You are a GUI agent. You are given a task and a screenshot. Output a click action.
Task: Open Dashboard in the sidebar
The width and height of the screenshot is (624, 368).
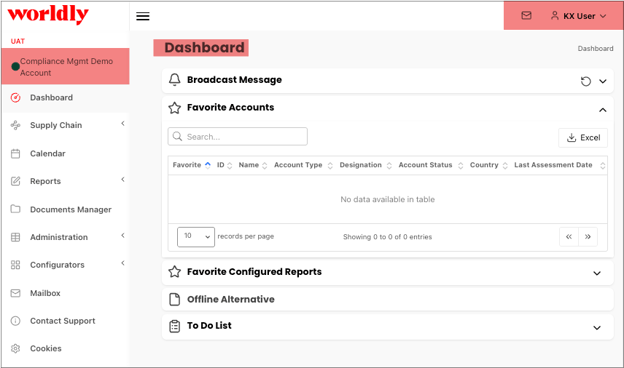pos(51,97)
